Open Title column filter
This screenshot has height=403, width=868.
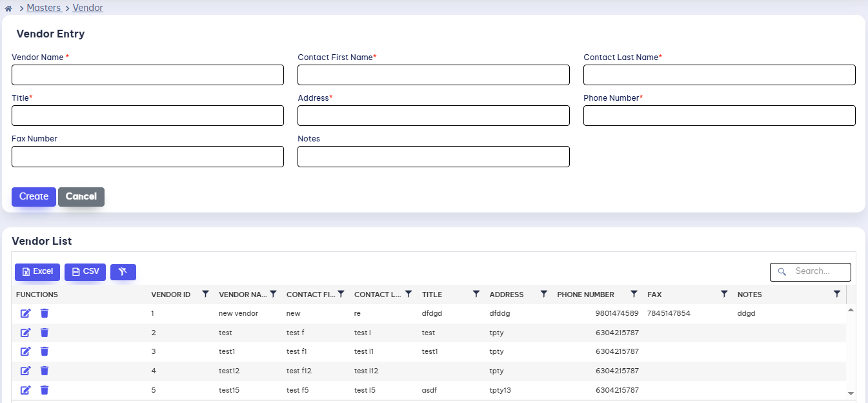click(476, 294)
